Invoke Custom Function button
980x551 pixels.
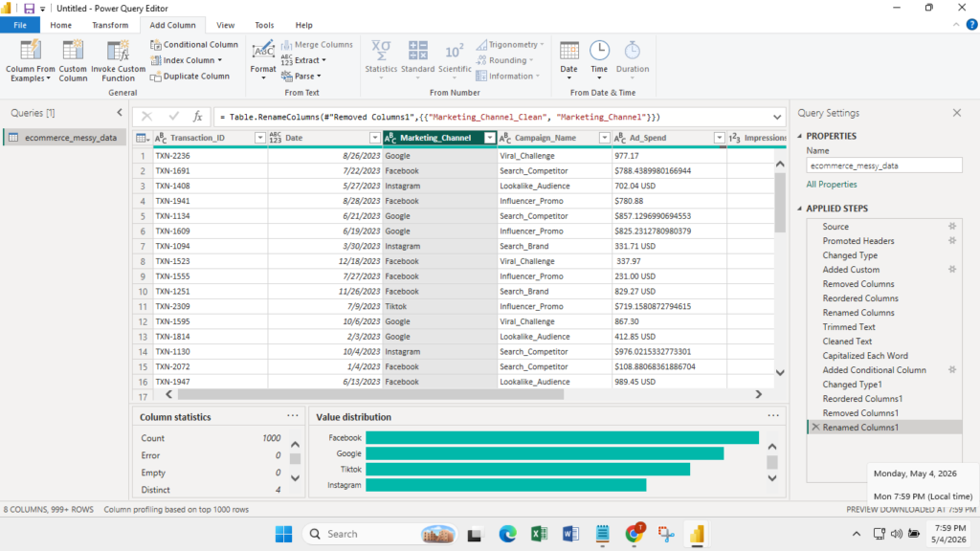tap(118, 60)
